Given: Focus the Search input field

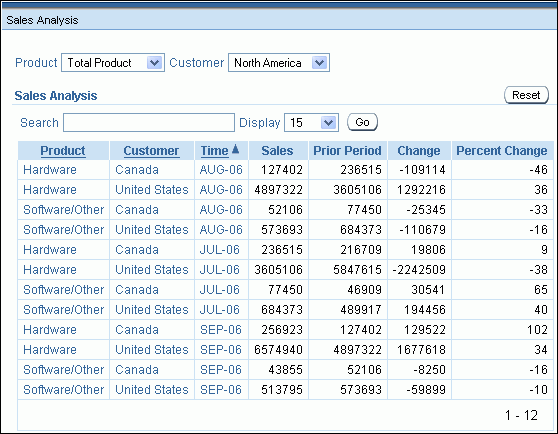Looking at the screenshot, I should coord(149,123).
